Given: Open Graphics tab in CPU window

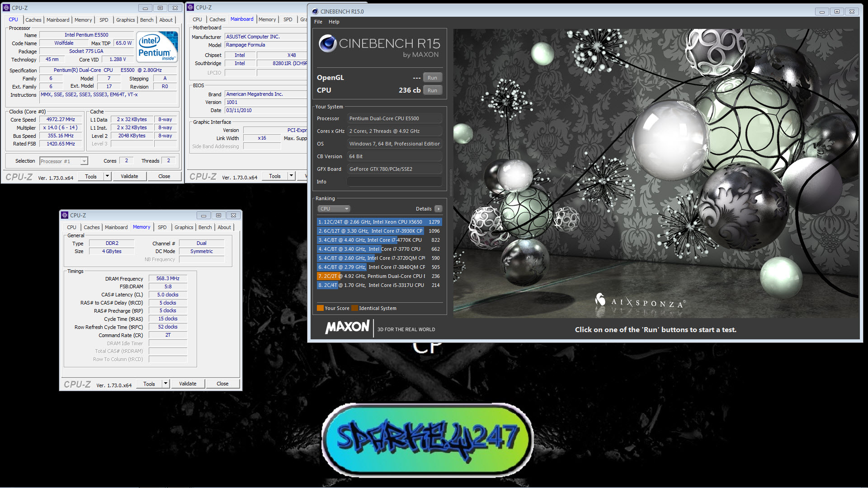Looking at the screenshot, I should coord(125,20).
